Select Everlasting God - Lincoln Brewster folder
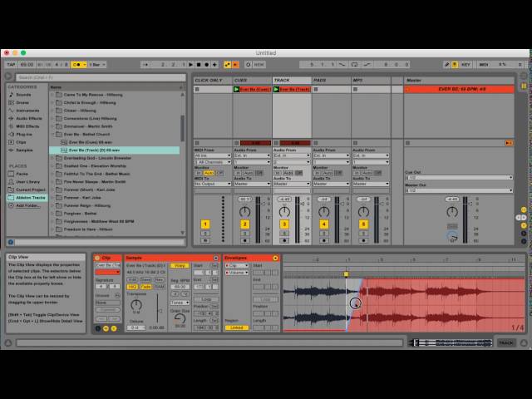 97,158
